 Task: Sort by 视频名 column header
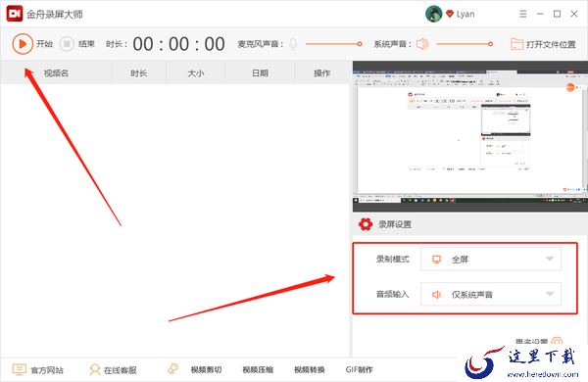point(56,73)
